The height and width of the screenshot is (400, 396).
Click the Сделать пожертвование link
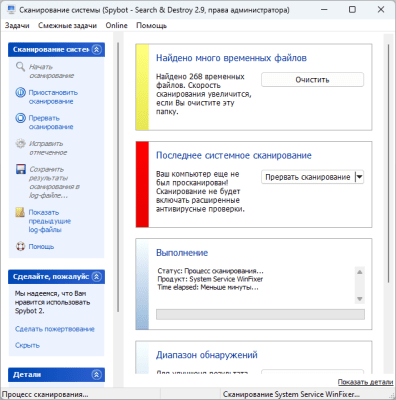click(55, 329)
